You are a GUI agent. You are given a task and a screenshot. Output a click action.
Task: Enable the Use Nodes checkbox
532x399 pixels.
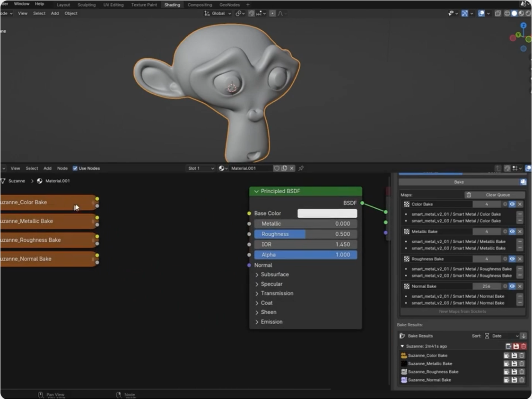[76, 168]
